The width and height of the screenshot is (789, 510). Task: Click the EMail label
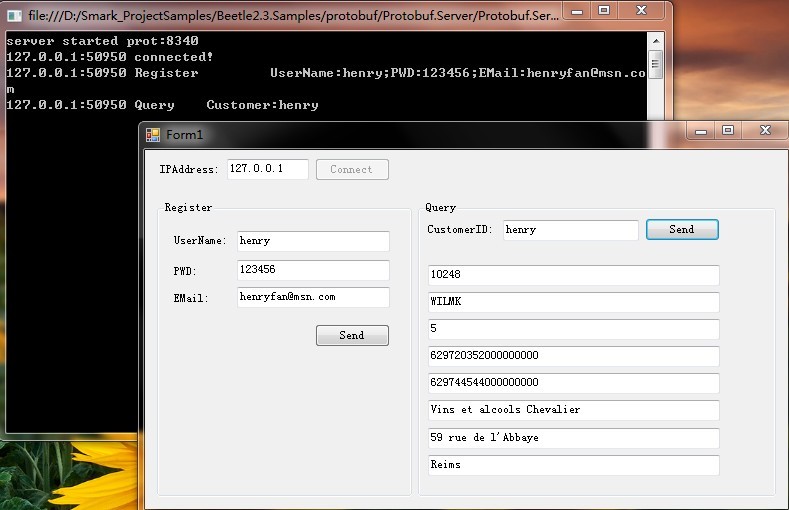[191, 299]
